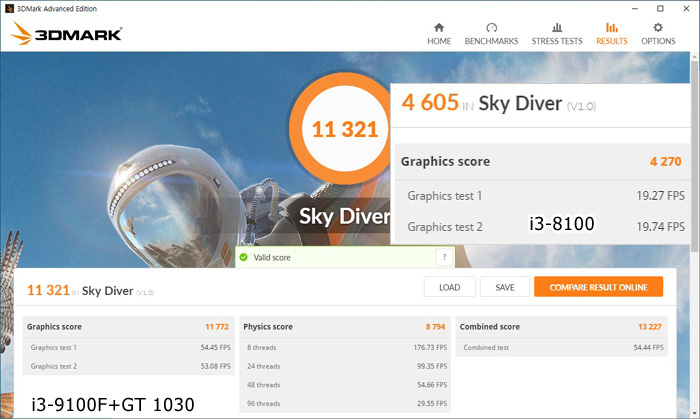
Task: Click scrollbar up arrow
Action: tap(695, 56)
